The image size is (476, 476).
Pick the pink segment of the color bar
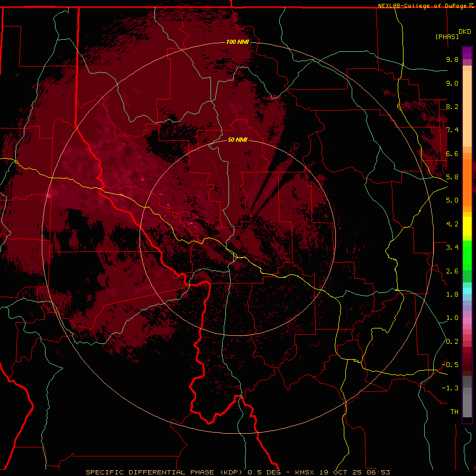[x=467, y=321]
